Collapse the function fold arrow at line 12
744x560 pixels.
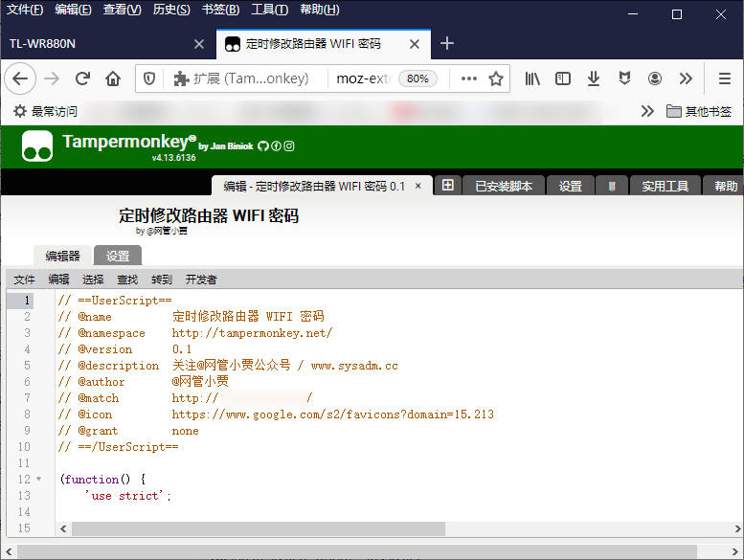pos(39,479)
